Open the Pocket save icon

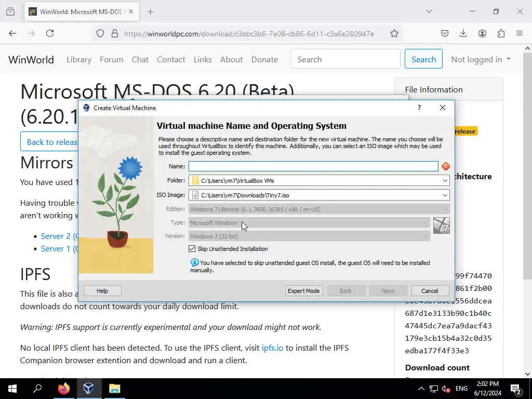(x=445, y=33)
